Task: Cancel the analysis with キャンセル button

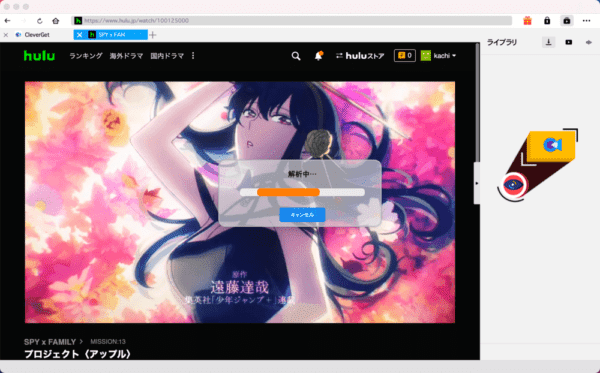Action: [x=302, y=215]
